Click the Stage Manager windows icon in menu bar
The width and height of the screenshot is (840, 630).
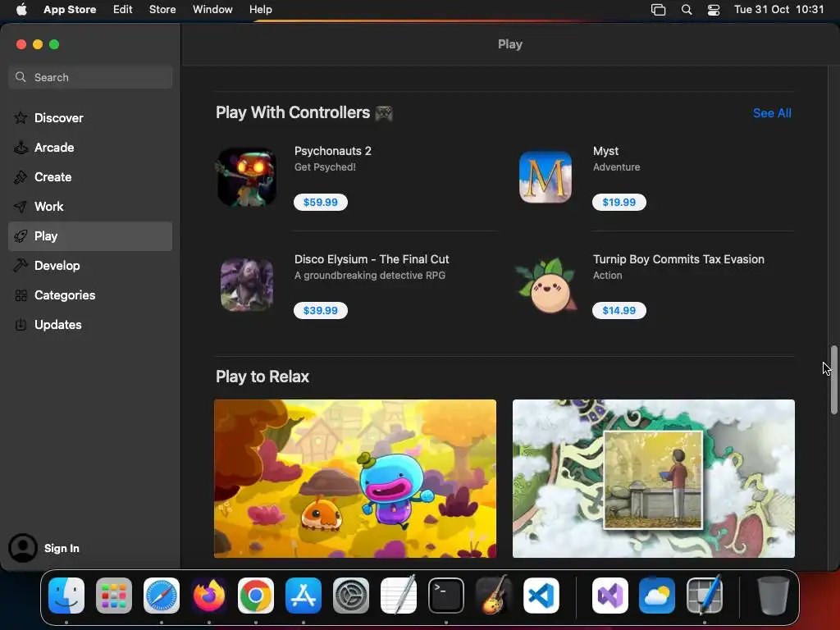click(x=659, y=10)
